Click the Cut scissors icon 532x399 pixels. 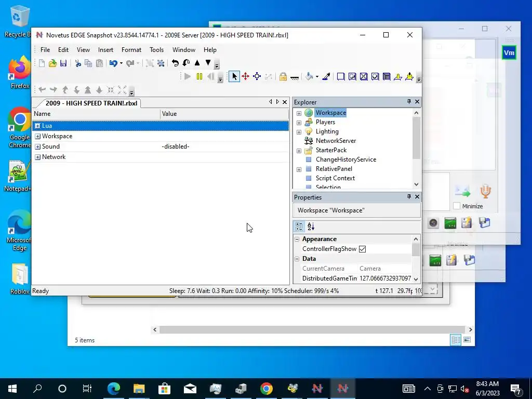[78, 63]
